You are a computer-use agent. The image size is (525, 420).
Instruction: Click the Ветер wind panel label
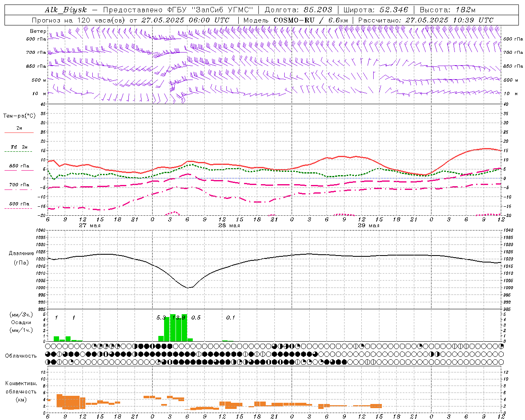tap(38, 31)
